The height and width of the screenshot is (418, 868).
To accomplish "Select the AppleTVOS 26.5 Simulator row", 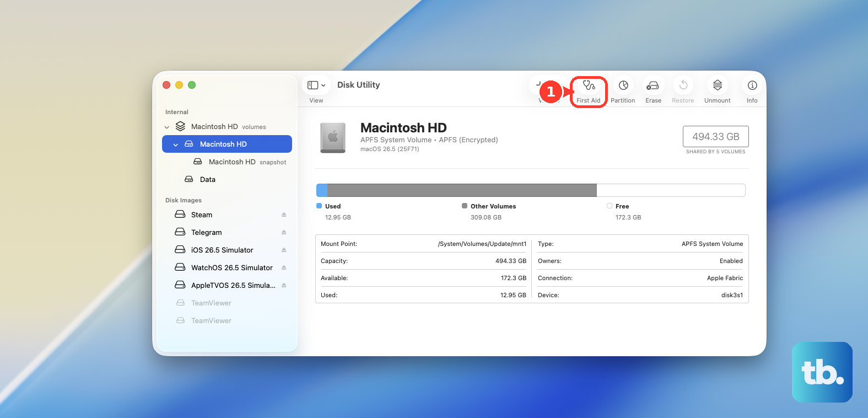I will pos(227,285).
